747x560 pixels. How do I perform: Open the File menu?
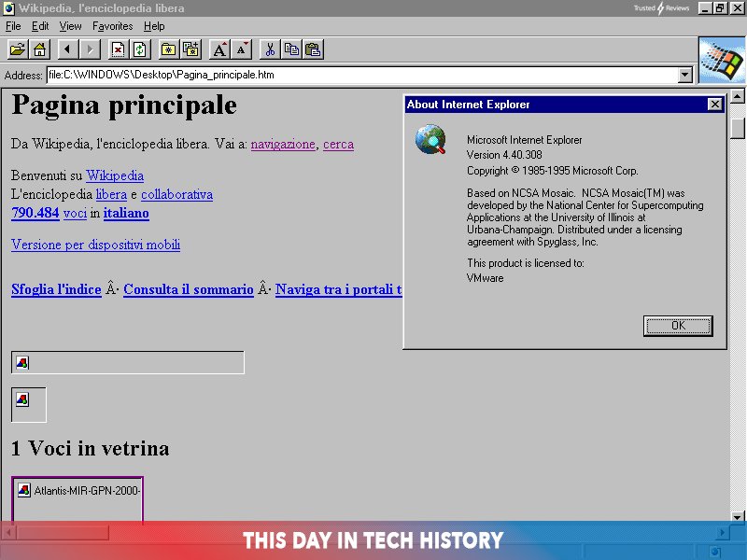tap(13, 26)
